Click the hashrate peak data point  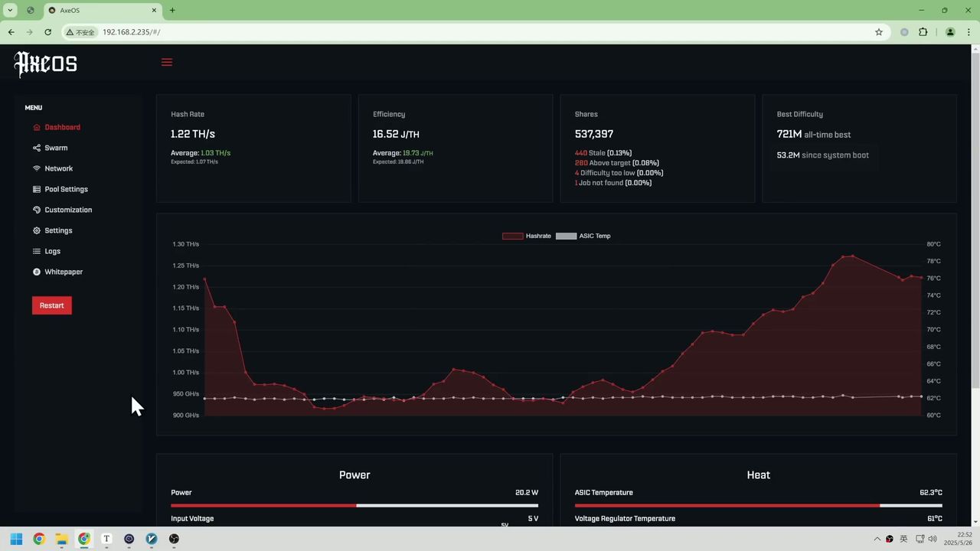[x=853, y=256]
